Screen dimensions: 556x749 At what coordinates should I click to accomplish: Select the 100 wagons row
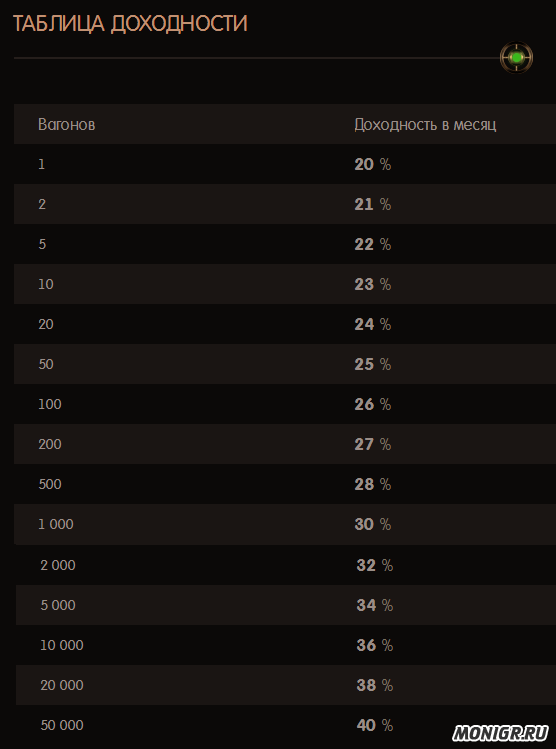[285, 404]
